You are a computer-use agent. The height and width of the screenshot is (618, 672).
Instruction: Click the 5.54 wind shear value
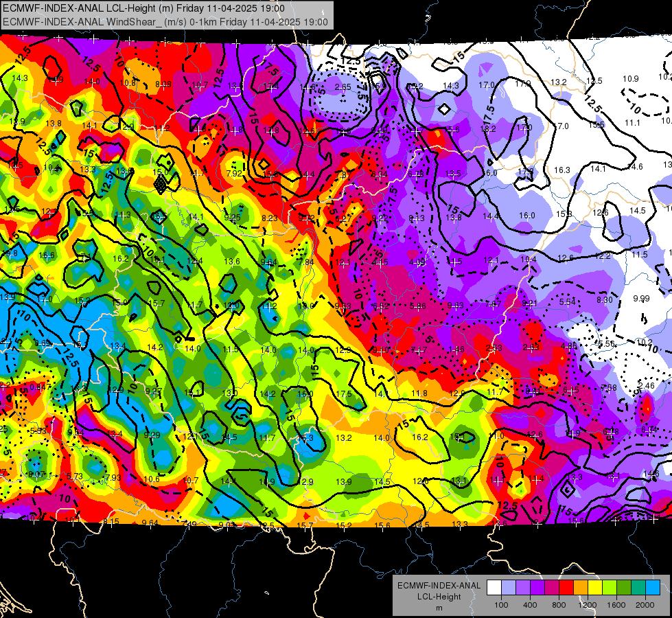pos(568,302)
